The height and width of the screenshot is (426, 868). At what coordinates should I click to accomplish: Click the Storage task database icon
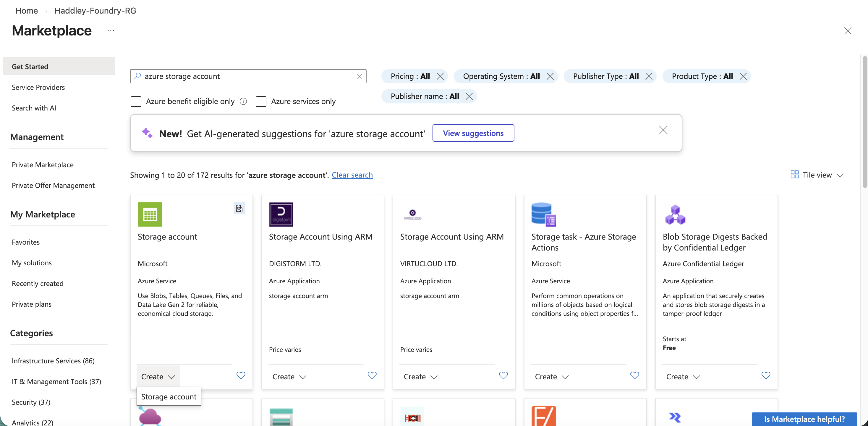point(542,214)
